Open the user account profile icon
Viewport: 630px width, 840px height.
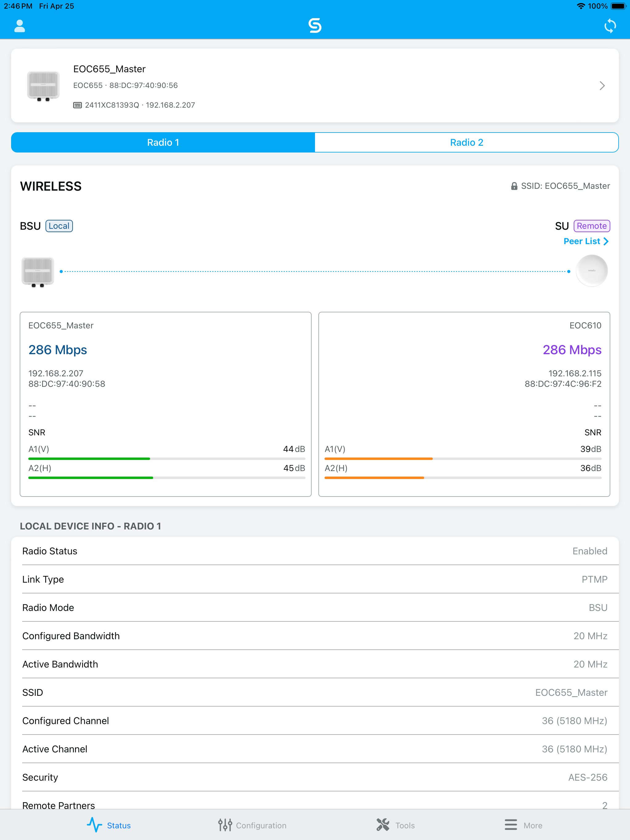pyautogui.click(x=19, y=26)
